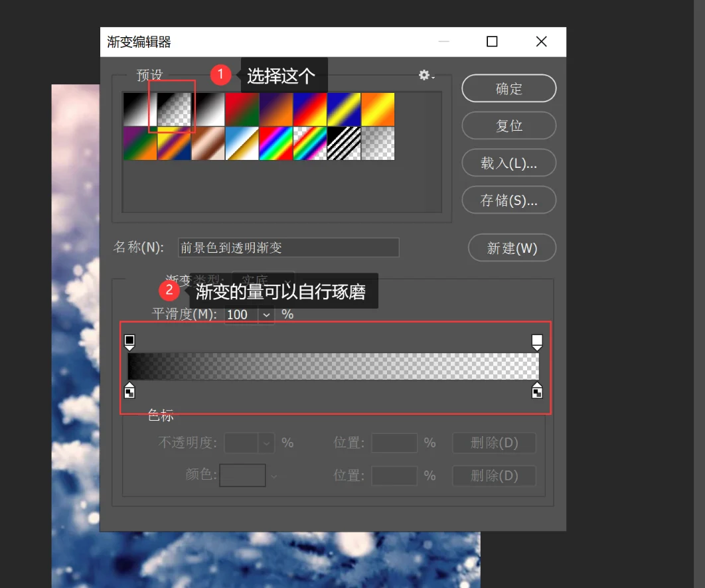Select the red-to-green gradient preset
This screenshot has height=588, width=705.
tap(242, 108)
